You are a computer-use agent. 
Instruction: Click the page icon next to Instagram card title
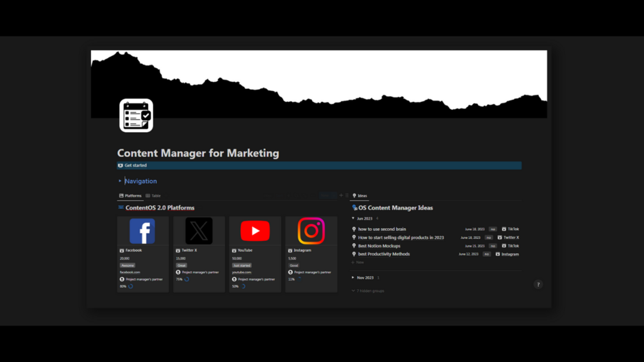[x=290, y=251]
